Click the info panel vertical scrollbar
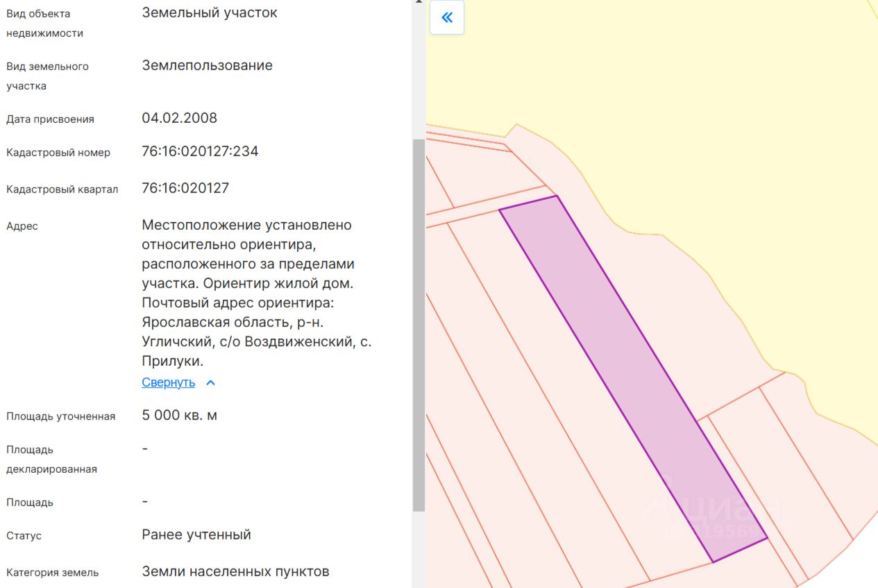Screen dimensions: 878x588 click(x=419, y=325)
